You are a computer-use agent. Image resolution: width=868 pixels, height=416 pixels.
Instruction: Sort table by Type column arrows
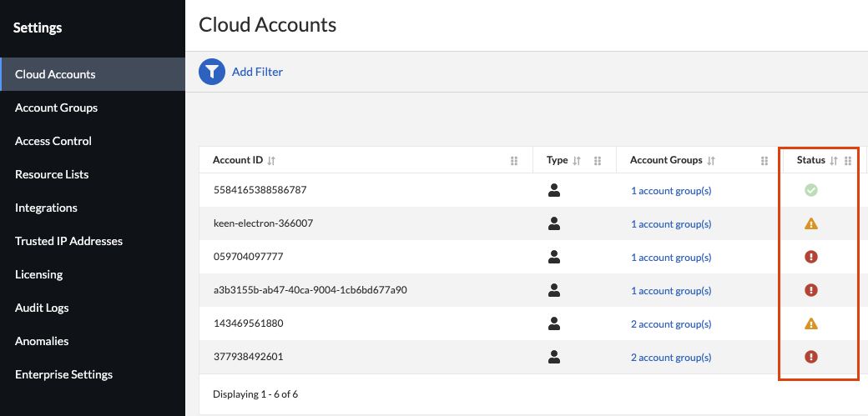(577, 161)
